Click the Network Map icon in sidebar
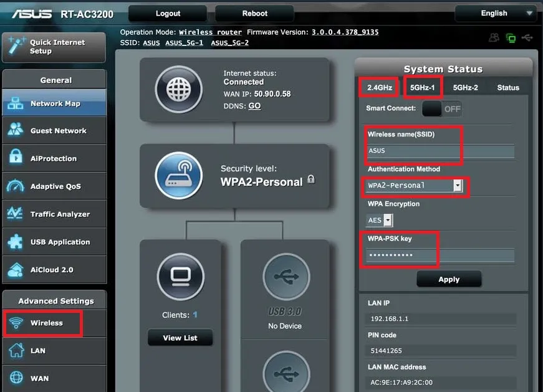This screenshot has width=543, height=392. (15, 103)
